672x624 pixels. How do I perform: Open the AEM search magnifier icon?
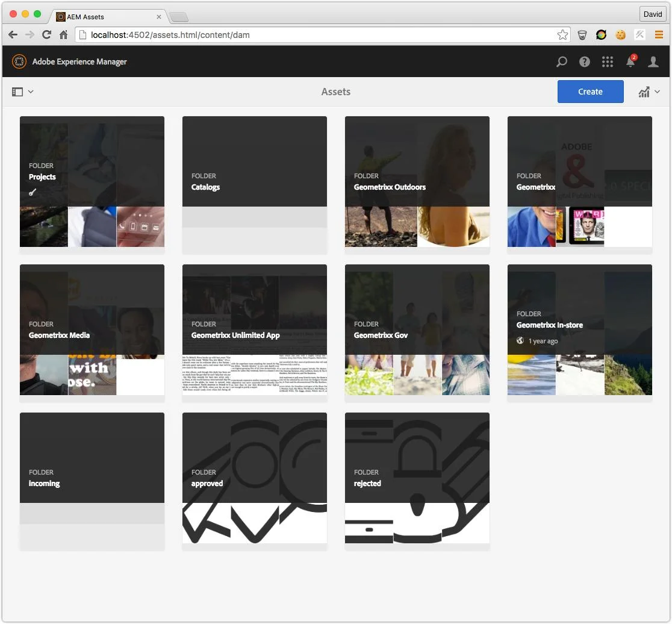tap(561, 61)
